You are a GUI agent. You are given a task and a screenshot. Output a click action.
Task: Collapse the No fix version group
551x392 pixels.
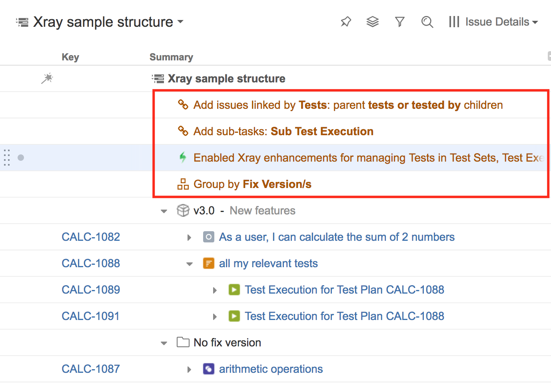click(x=164, y=343)
